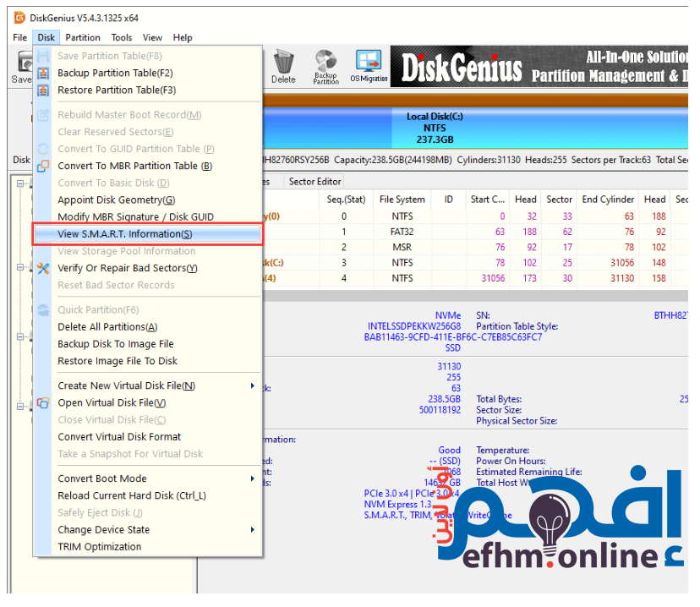This screenshot has width=700, height=607.
Task: Select Reload Current Hard Disk option
Action: (131, 495)
